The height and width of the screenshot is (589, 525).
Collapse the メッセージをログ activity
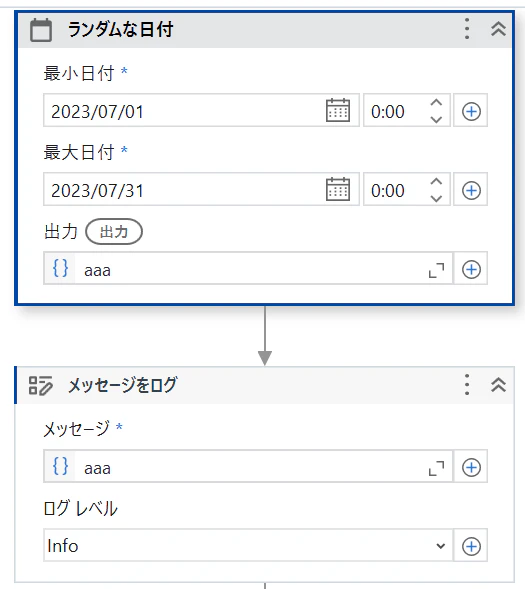498,385
